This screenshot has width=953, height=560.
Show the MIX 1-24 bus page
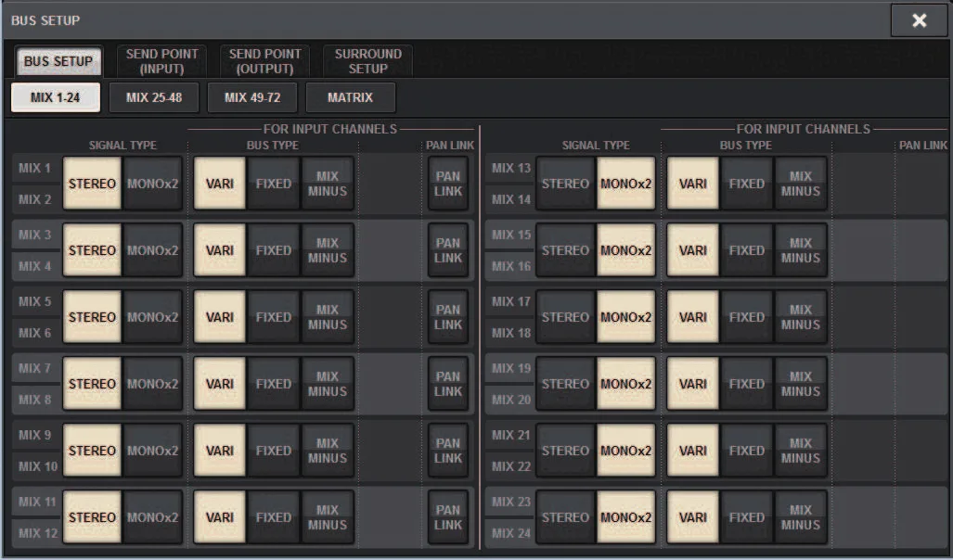click(56, 97)
